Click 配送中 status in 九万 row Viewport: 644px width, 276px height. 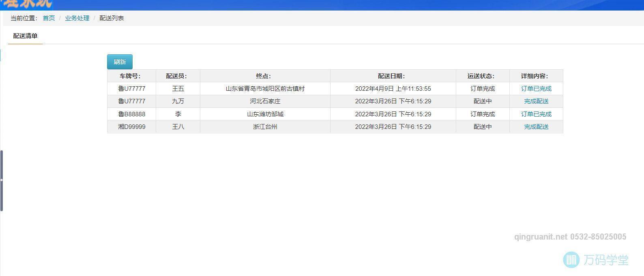tap(483, 101)
